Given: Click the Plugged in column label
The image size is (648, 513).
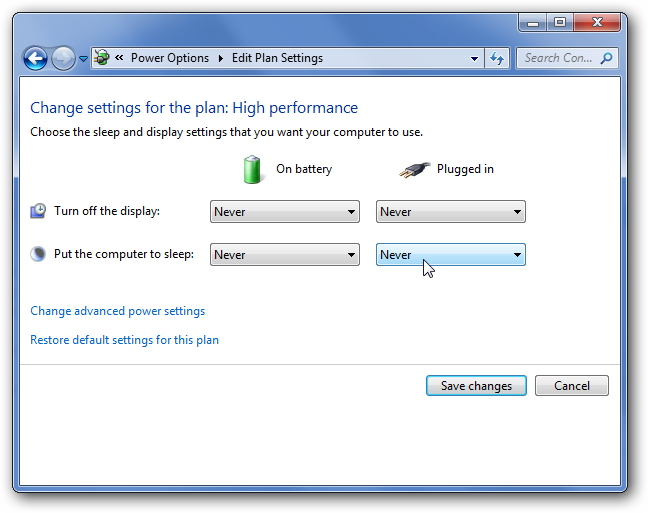Looking at the screenshot, I should (x=465, y=169).
